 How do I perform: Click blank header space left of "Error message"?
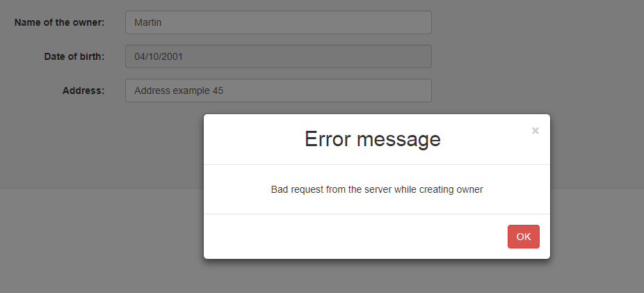250,139
